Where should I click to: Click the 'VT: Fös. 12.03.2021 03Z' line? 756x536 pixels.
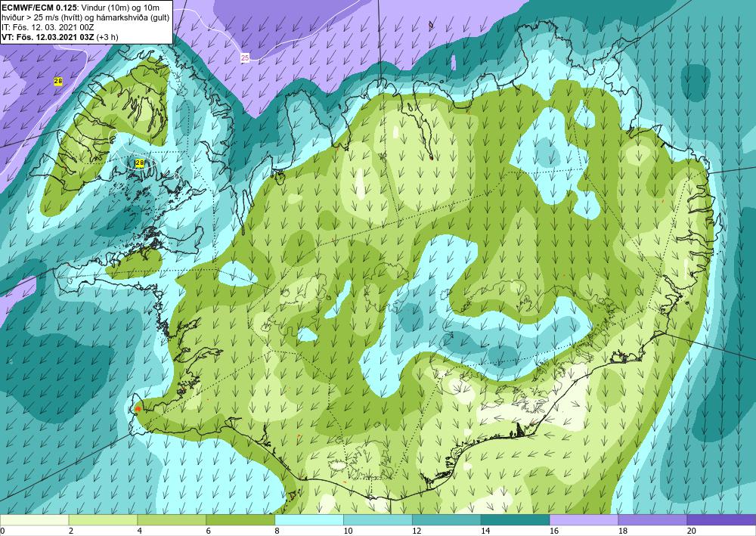tap(60, 37)
